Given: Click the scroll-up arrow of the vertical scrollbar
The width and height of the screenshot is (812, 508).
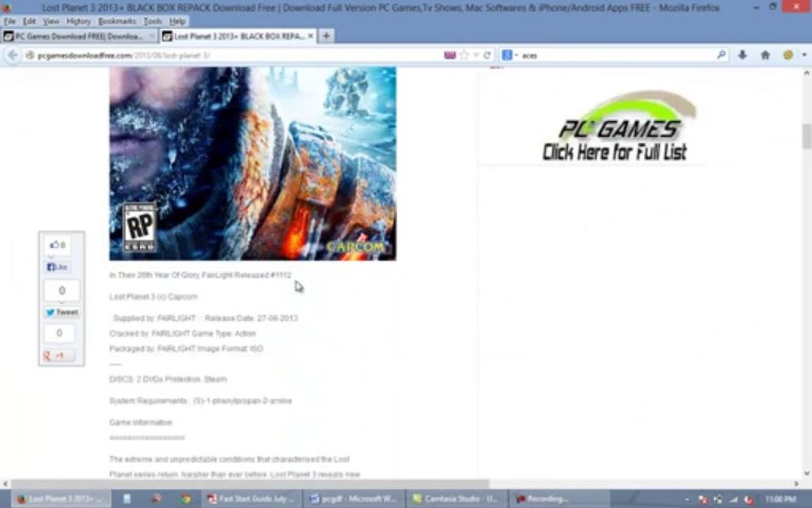Looking at the screenshot, I should coord(806,73).
